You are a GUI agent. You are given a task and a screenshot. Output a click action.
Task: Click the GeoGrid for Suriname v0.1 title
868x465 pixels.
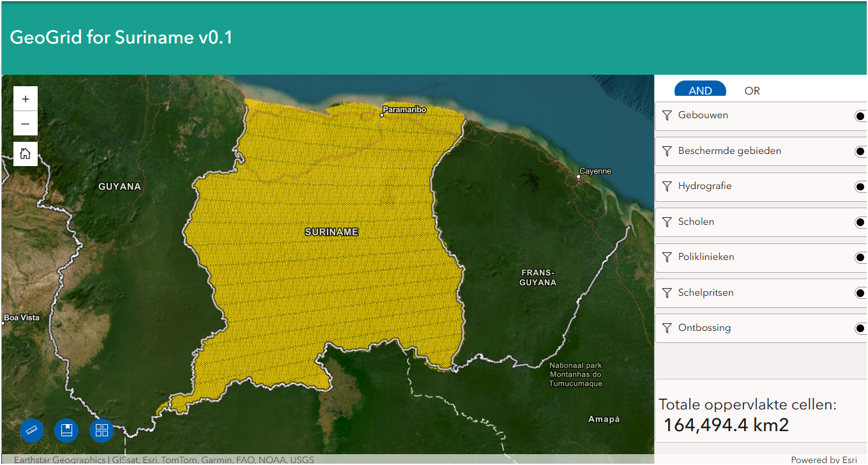121,38
